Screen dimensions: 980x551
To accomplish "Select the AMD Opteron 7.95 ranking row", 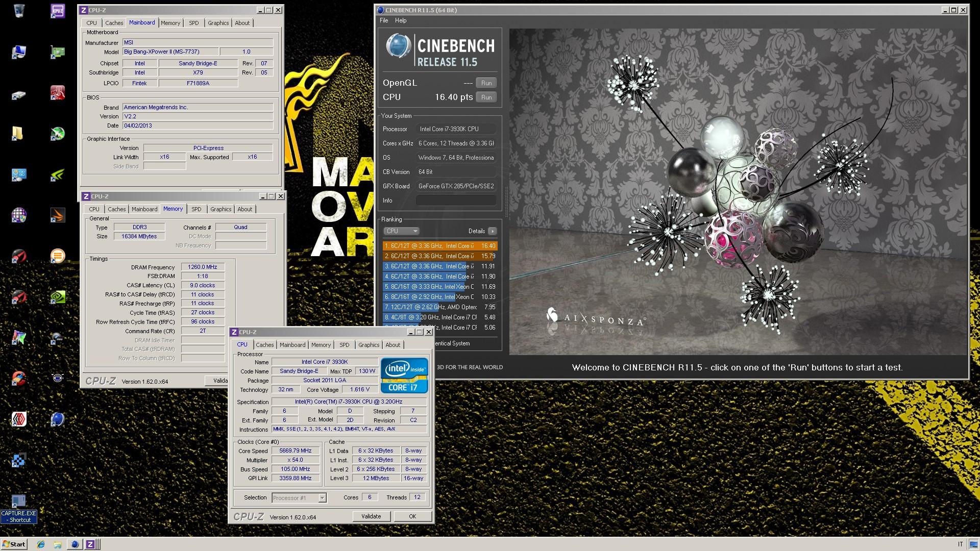I will (x=439, y=307).
